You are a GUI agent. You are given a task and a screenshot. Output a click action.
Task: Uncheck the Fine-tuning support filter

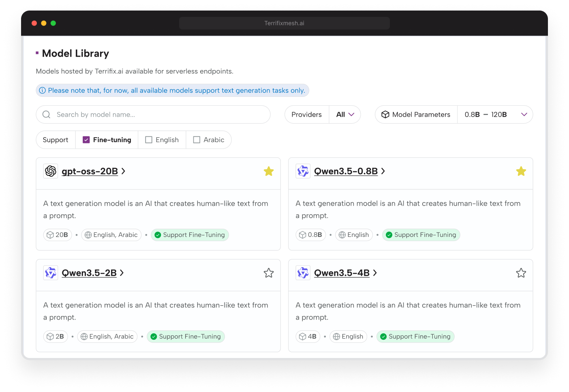[x=86, y=140]
